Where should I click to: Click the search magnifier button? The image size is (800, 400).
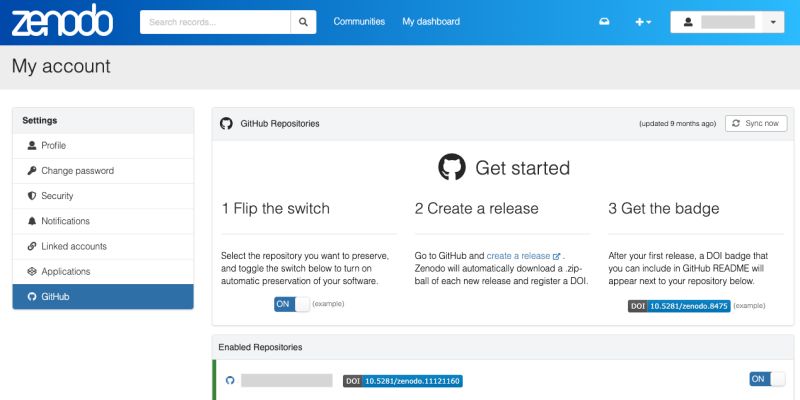(303, 22)
